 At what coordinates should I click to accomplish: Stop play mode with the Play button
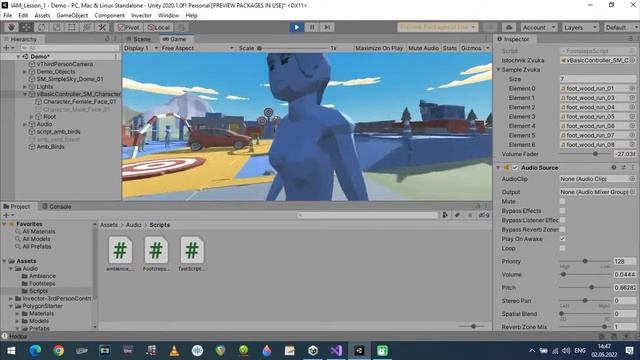coord(297,27)
